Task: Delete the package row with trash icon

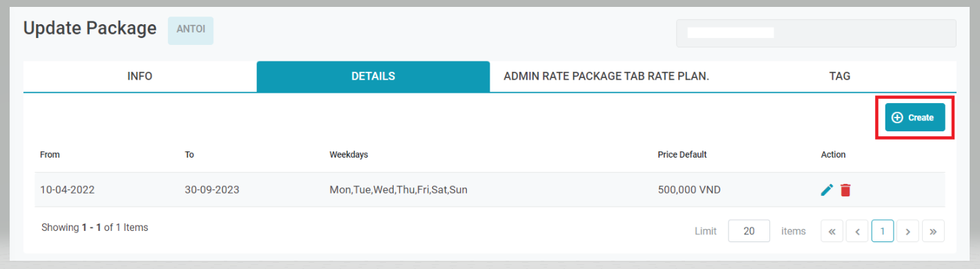Action: coord(845,189)
